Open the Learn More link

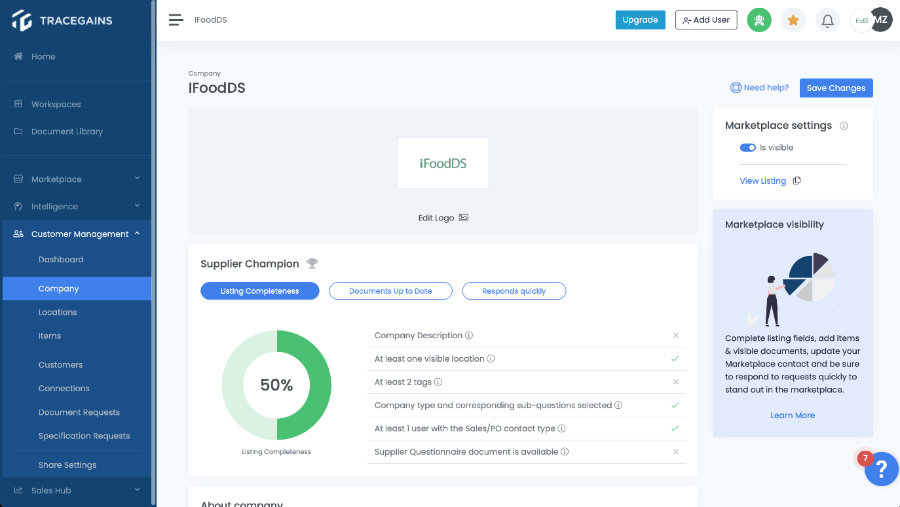pyautogui.click(x=792, y=415)
